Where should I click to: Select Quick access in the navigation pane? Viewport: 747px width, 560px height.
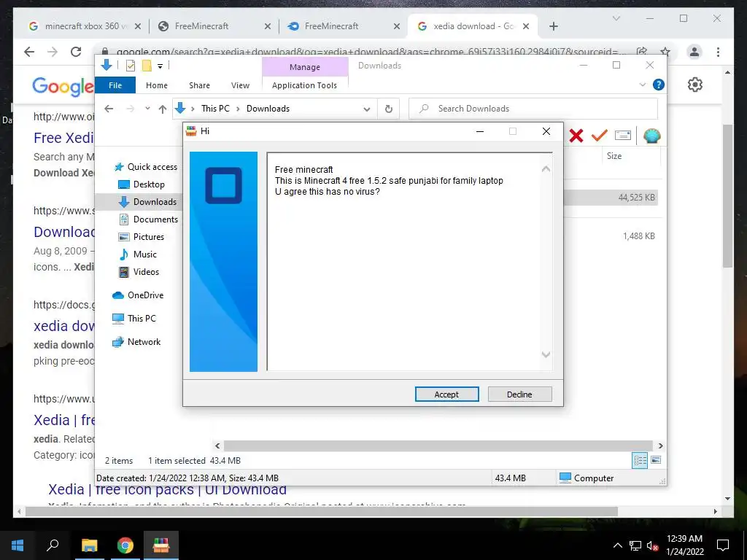[152, 167]
